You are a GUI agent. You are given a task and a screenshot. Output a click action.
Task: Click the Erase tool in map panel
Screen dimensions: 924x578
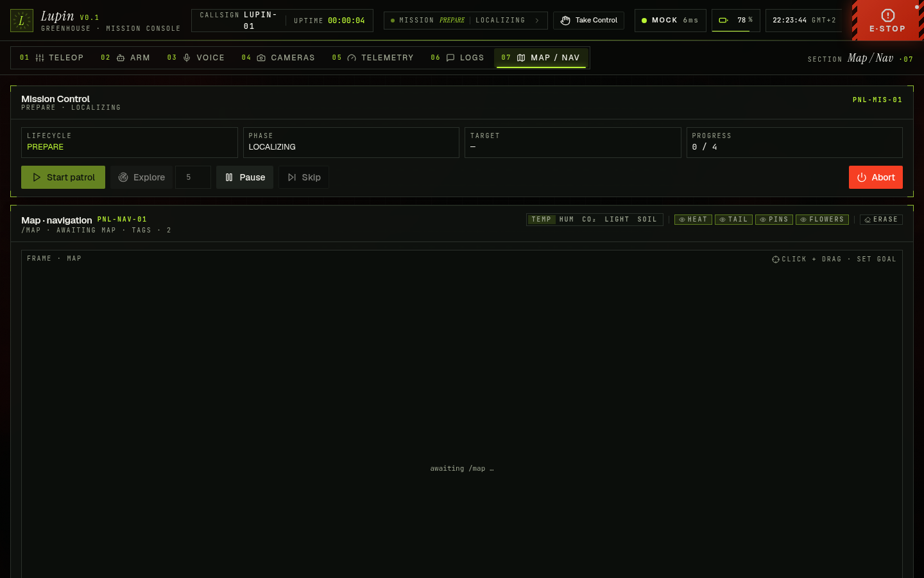pos(881,220)
